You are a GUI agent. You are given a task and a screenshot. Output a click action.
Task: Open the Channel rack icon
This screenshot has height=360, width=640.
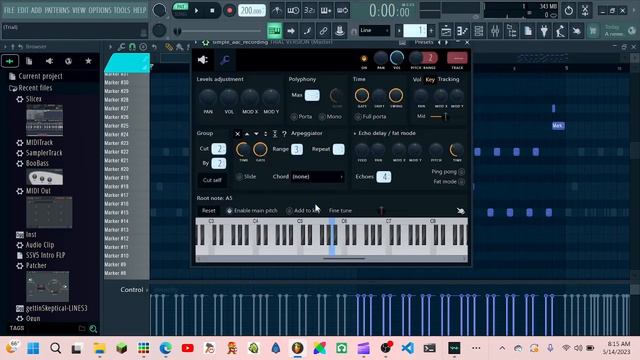(479, 31)
